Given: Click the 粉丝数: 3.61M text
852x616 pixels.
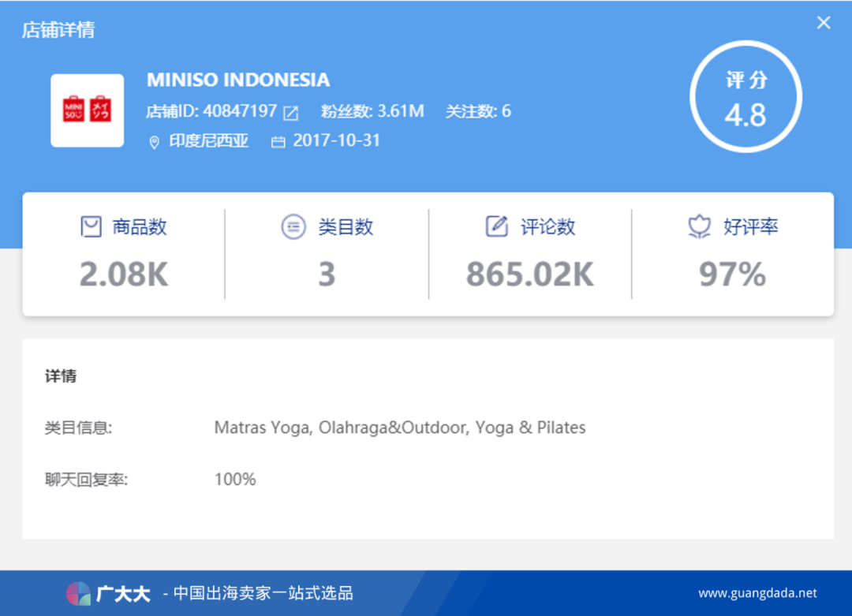Looking at the screenshot, I should pos(372,111).
